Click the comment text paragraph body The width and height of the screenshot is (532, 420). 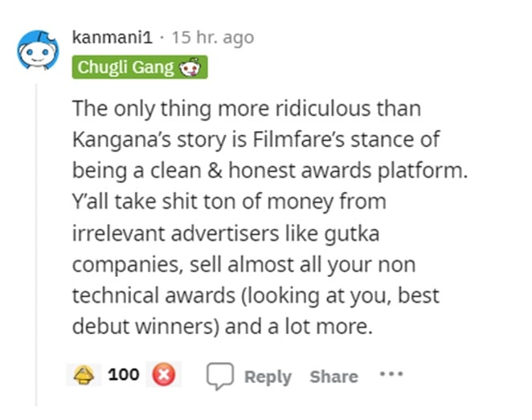(257, 217)
